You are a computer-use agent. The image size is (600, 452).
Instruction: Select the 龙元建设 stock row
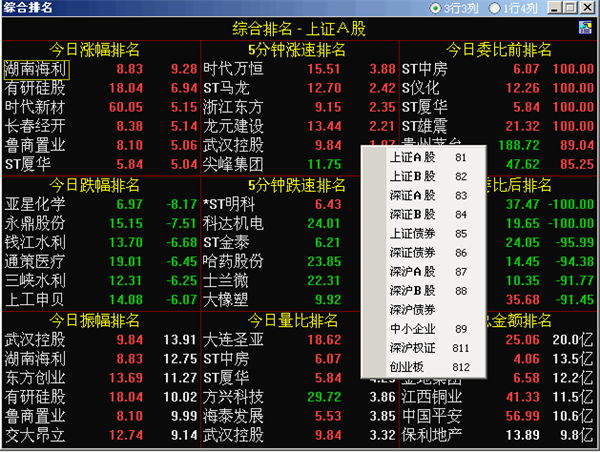(x=300, y=126)
